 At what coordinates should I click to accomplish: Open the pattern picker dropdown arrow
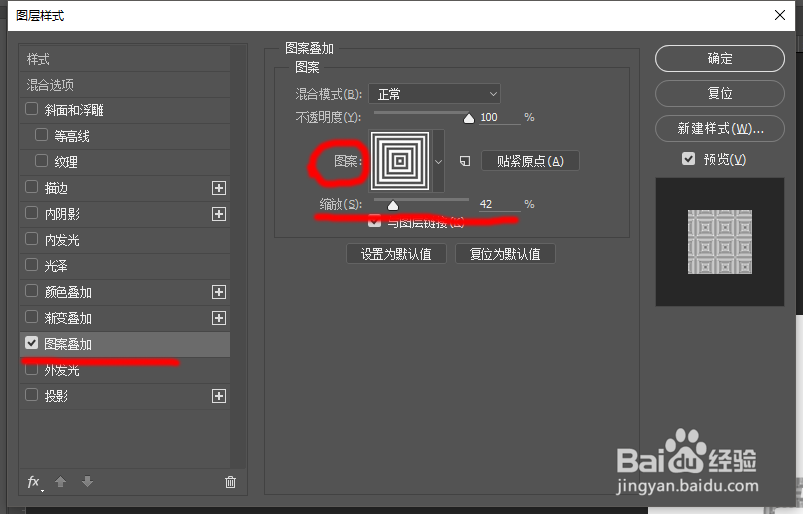tap(438, 161)
